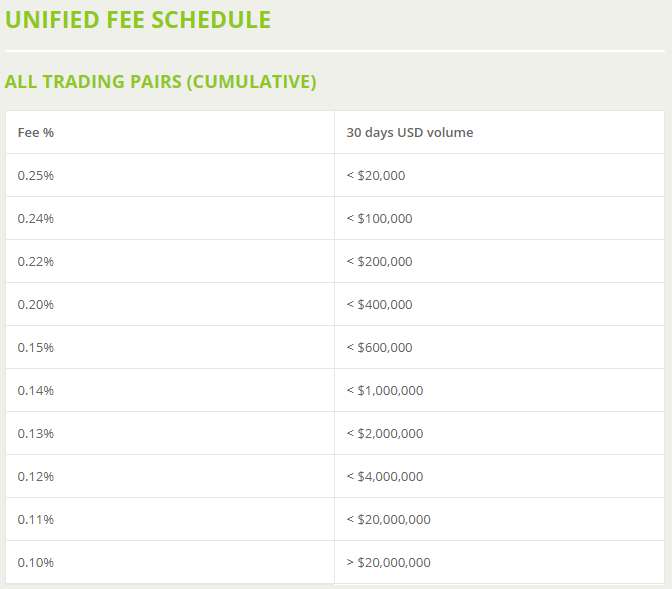The image size is (672, 589).
Task: Click the < $400,000 volume cell
Action: point(499,304)
